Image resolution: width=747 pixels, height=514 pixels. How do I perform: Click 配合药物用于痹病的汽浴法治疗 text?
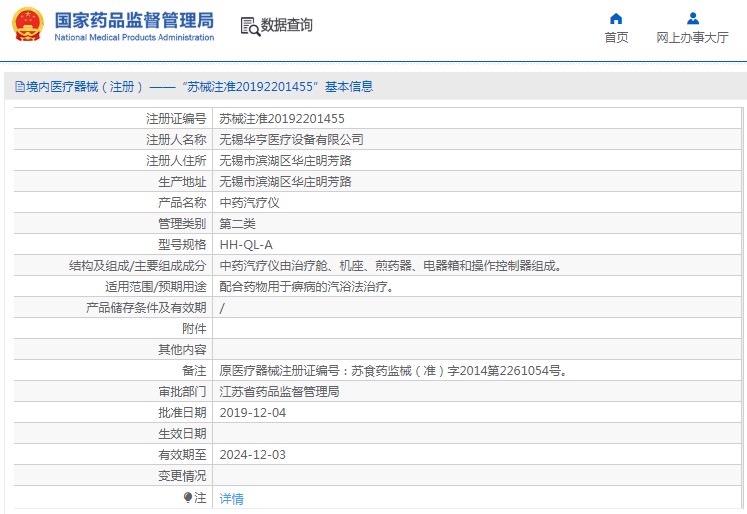[307, 287]
